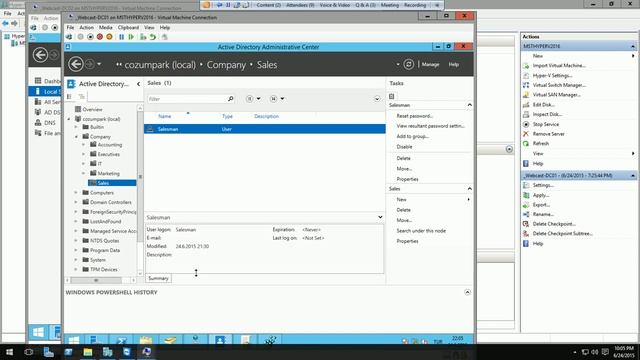Click the ADAC refresh icon
This screenshot has height=360, width=640.
coord(408,64)
